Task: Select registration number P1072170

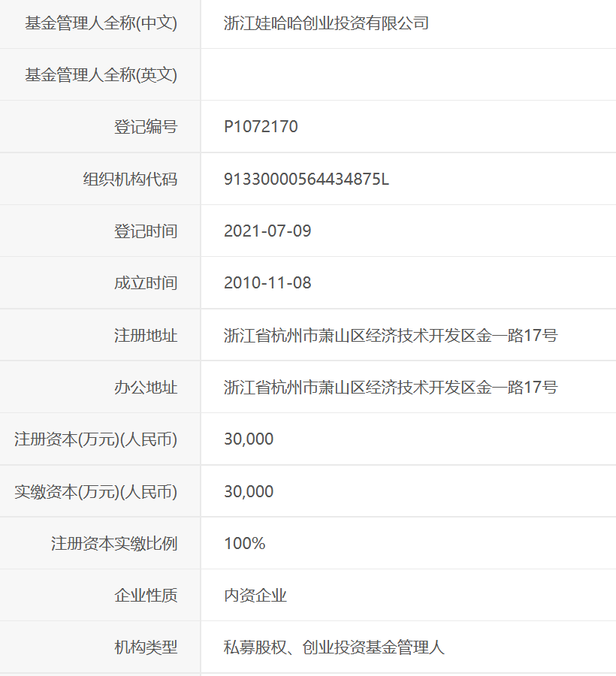Action: (261, 127)
